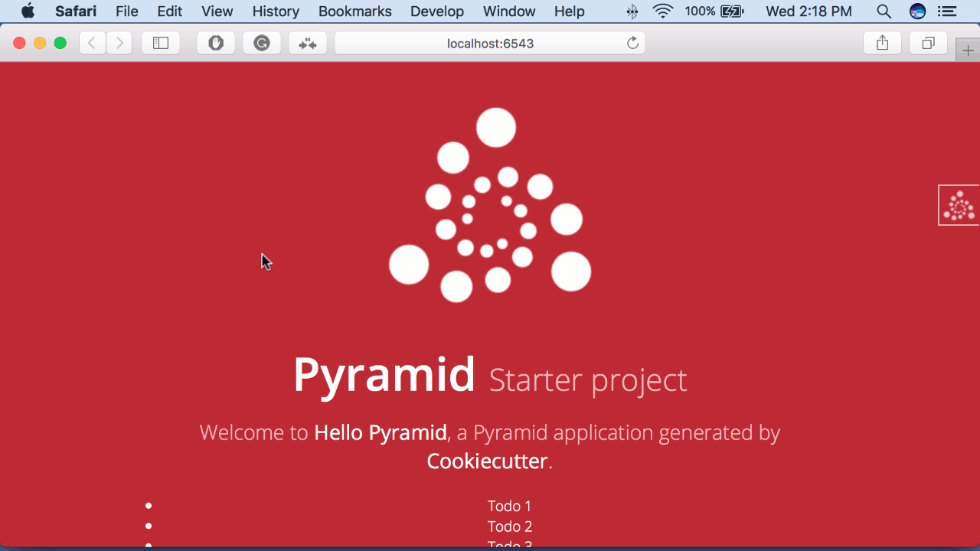The width and height of the screenshot is (980, 551).
Task: Reload the page with the refresh icon
Action: (632, 44)
